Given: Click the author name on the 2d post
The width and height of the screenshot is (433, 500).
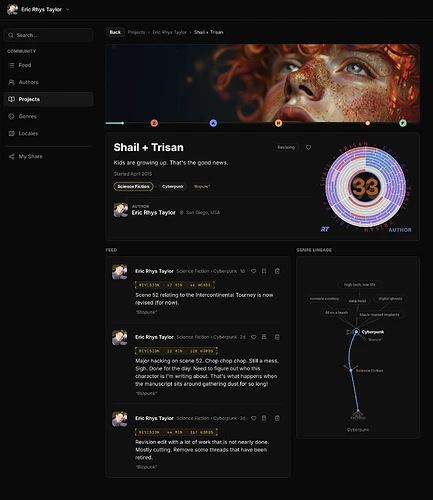Looking at the screenshot, I should [154, 337].
